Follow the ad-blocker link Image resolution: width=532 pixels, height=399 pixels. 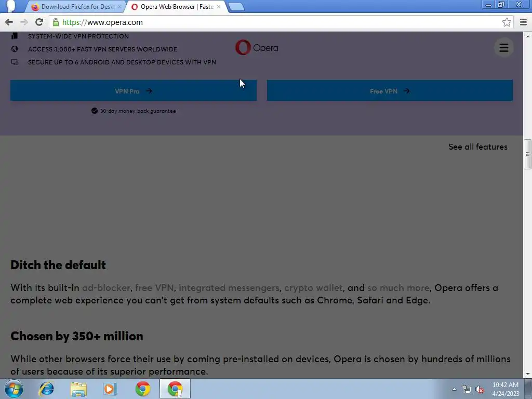[106, 288]
